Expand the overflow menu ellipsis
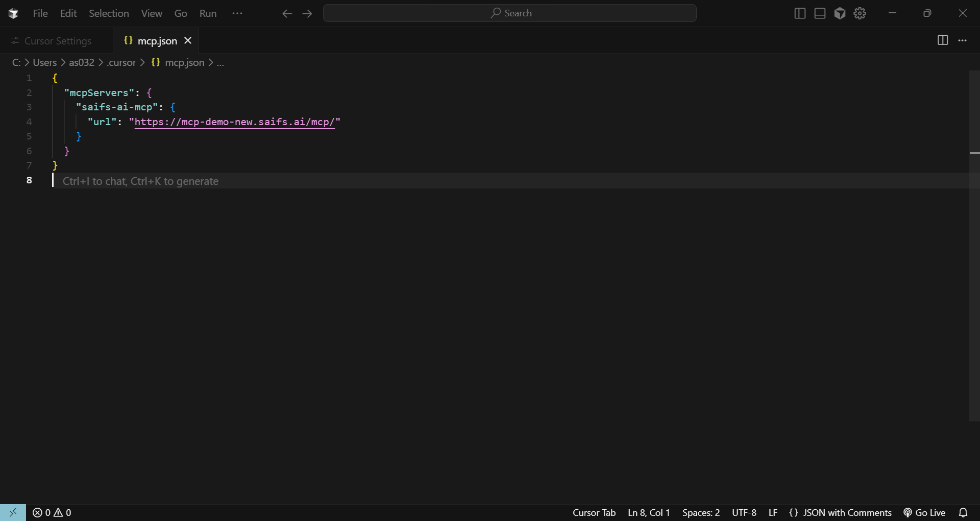 tap(237, 13)
